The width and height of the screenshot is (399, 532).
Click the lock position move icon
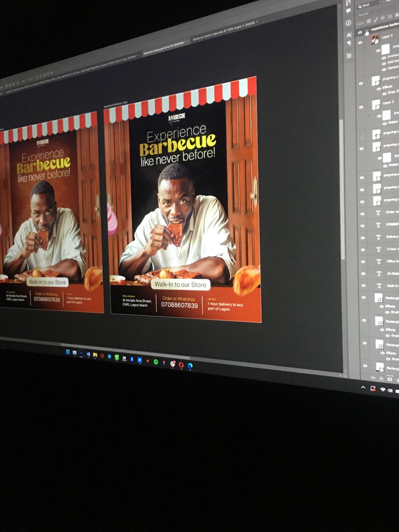383,18
